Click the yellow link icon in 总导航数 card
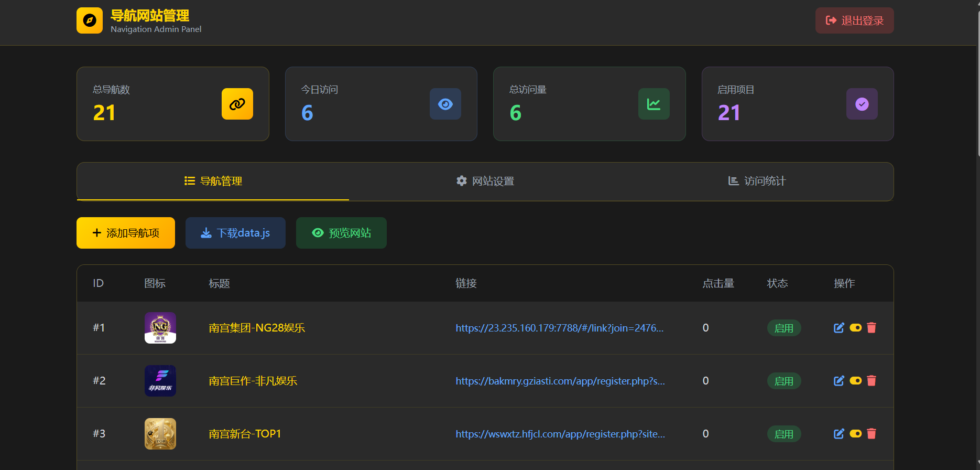Image resolution: width=980 pixels, height=470 pixels. [237, 104]
